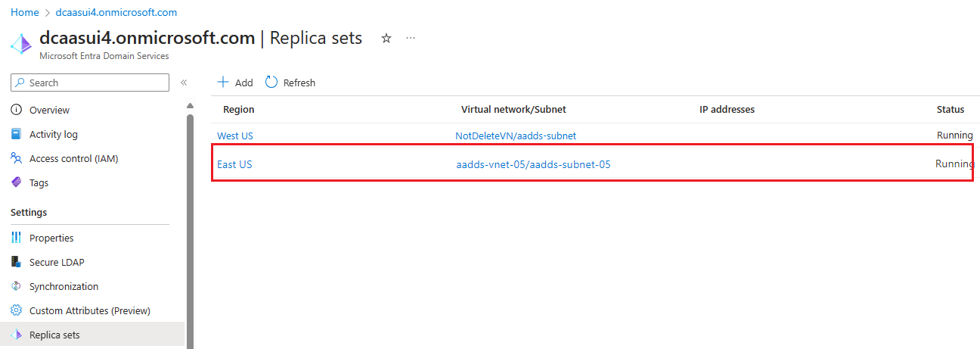Open the West US region link
This screenshot has height=349, width=980.
tap(235, 136)
